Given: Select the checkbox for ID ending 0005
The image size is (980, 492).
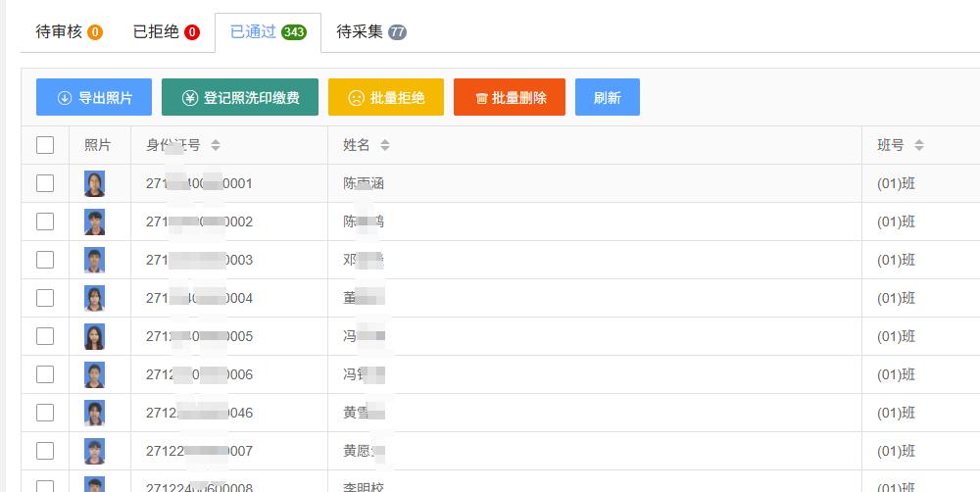Looking at the screenshot, I should [x=45, y=336].
